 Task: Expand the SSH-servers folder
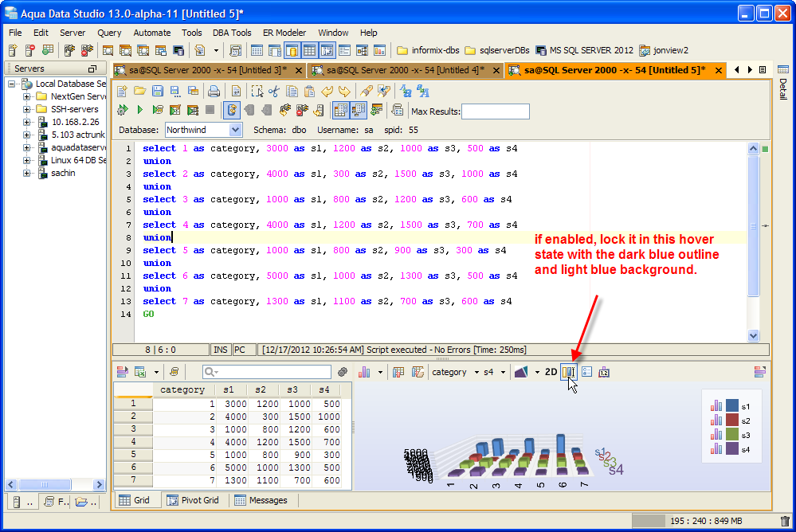pyautogui.click(x=27, y=109)
